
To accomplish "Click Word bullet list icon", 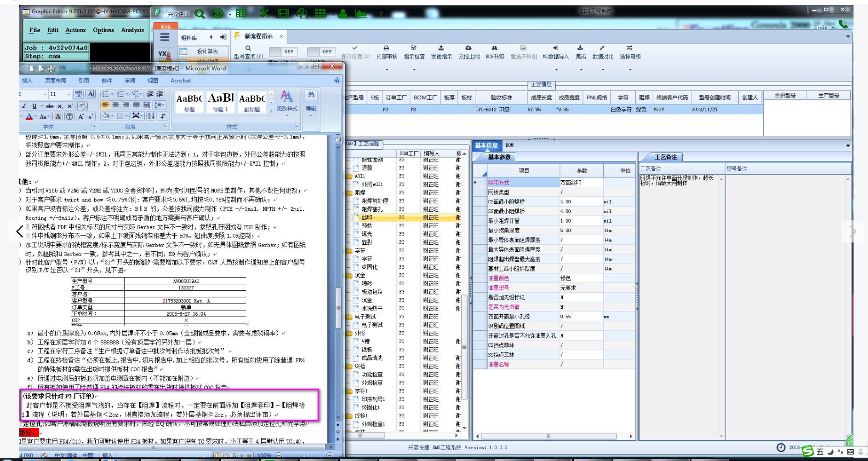I will tap(105, 94).
